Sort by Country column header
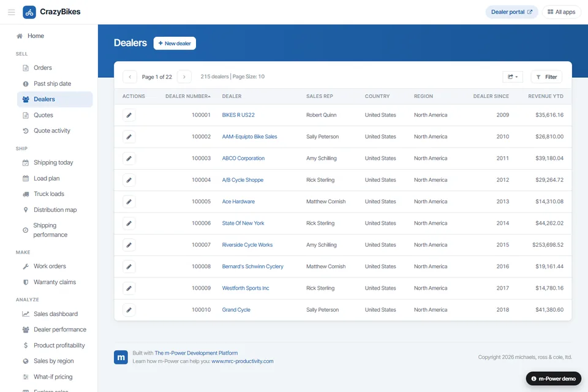 (x=377, y=96)
